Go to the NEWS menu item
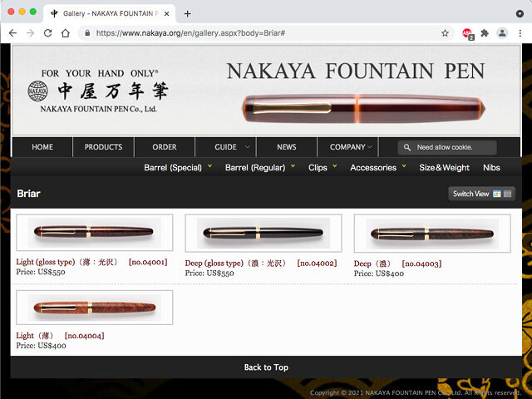The image size is (532, 399). tap(286, 147)
